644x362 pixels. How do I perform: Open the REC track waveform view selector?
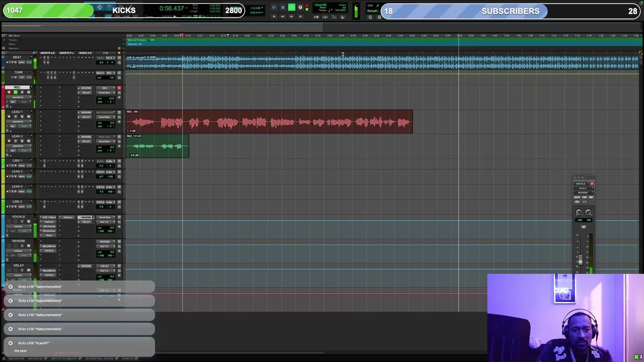[19, 97]
